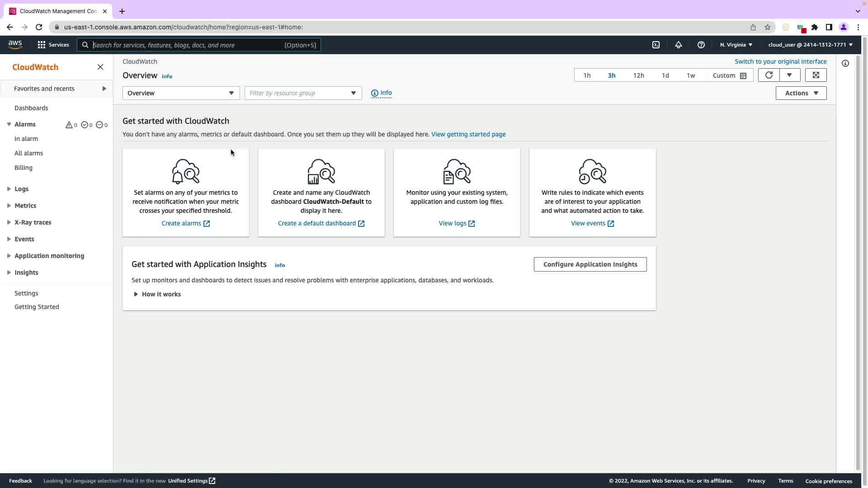Open the N. Virginia region selector
The width and height of the screenshot is (868, 488).
point(736,45)
